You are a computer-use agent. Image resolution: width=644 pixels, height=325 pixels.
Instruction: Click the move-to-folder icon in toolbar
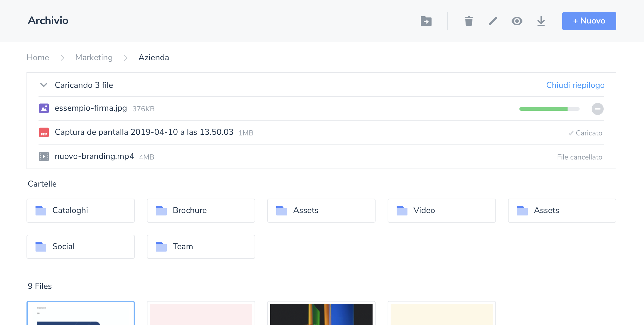point(426,21)
